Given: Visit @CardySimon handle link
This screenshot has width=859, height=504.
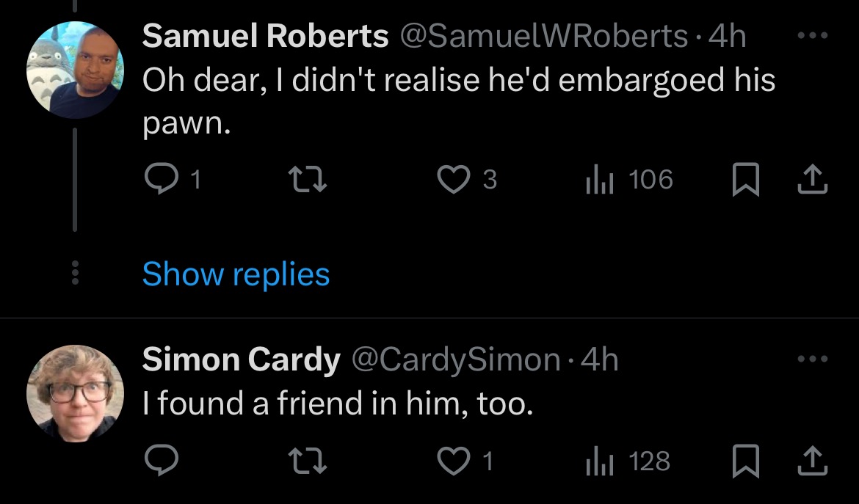Looking at the screenshot, I should (455, 360).
